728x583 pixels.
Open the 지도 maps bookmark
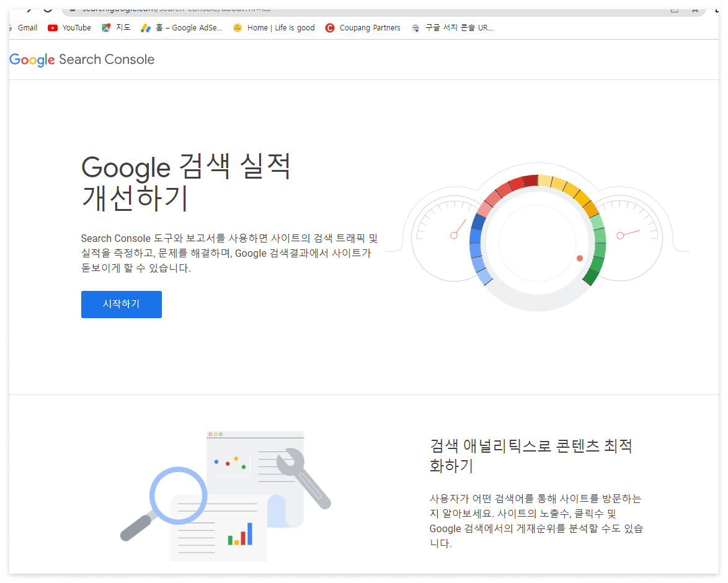point(116,28)
